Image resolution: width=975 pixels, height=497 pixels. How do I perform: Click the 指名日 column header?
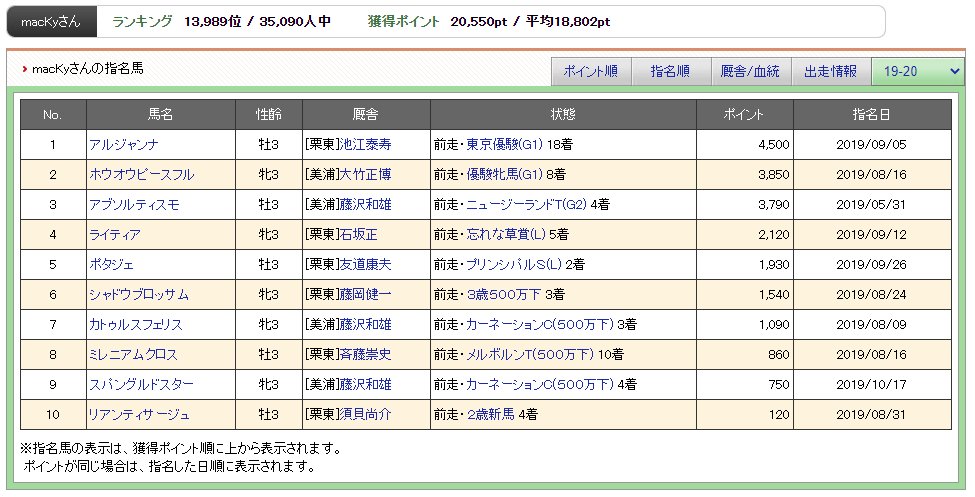872,114
